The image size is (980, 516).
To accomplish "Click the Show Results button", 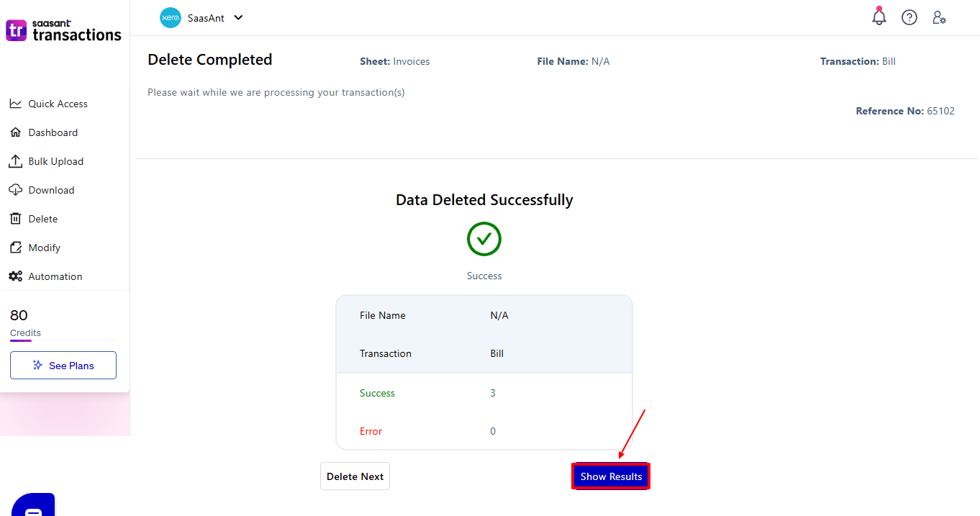I will (610, 476).
